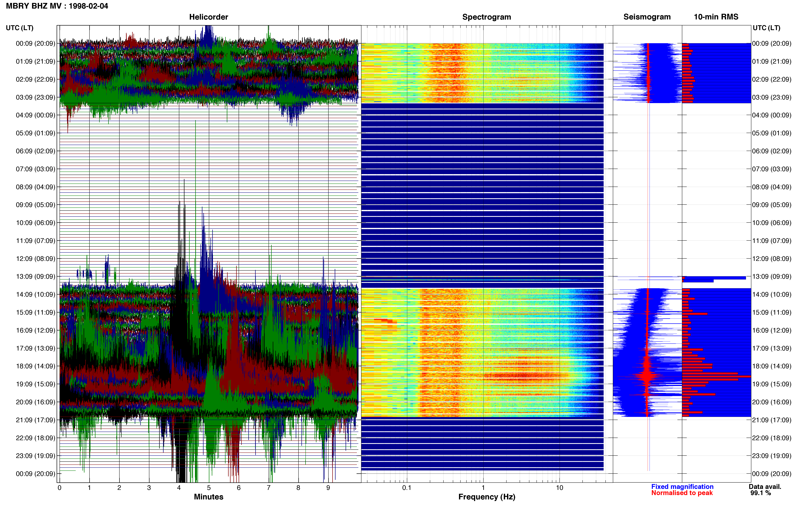Click the 'Seismogram' panel heading
812x508 pixels.
647,17
